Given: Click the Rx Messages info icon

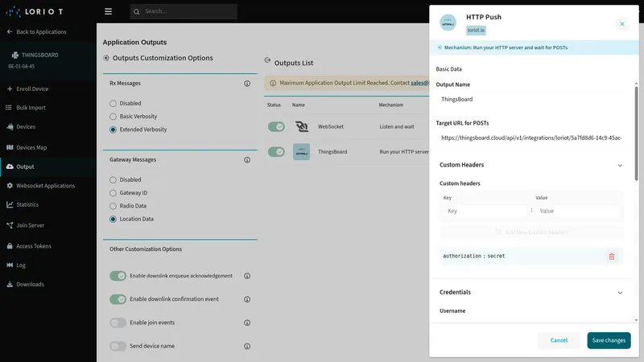Looking at the screenshot, I should (x=247, y=84).
